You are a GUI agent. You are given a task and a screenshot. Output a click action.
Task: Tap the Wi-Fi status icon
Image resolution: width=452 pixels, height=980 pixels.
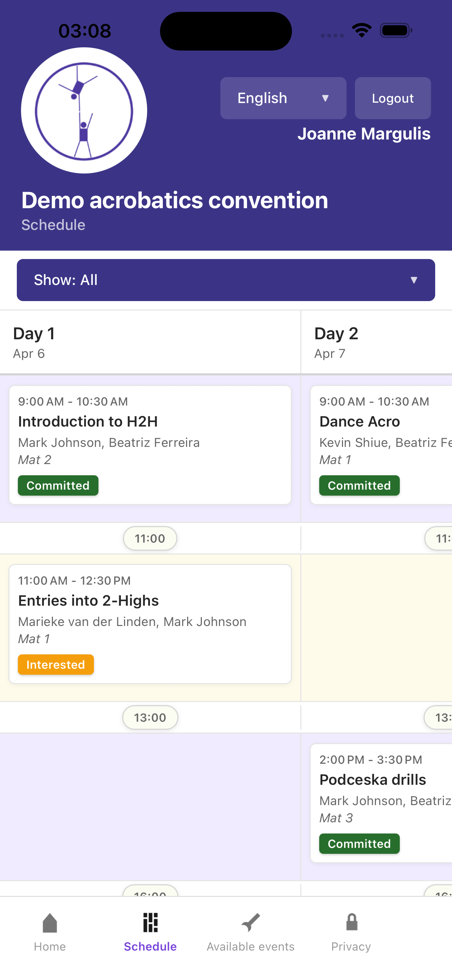[362, 30]
